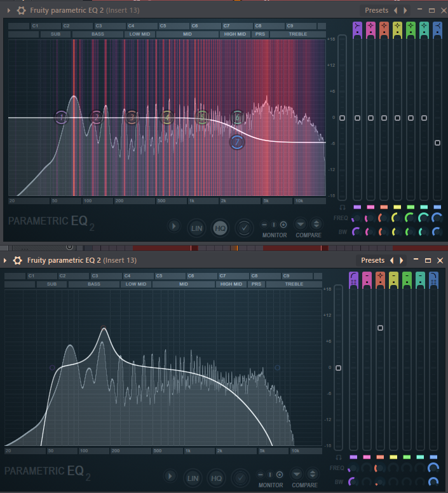448x493 pixels.
Task: Enable HQ mode in the lower EQ
Action: [x=217, y=478]
